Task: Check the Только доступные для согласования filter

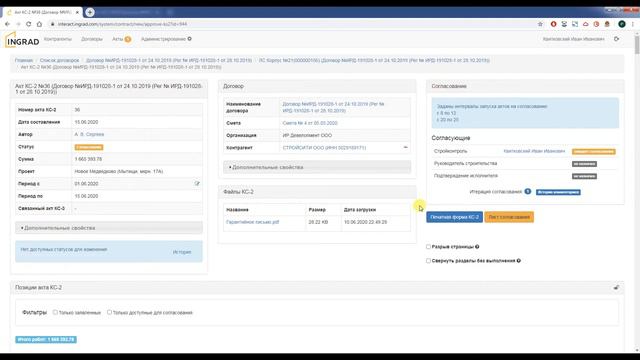Action: [x=109, y=312]
